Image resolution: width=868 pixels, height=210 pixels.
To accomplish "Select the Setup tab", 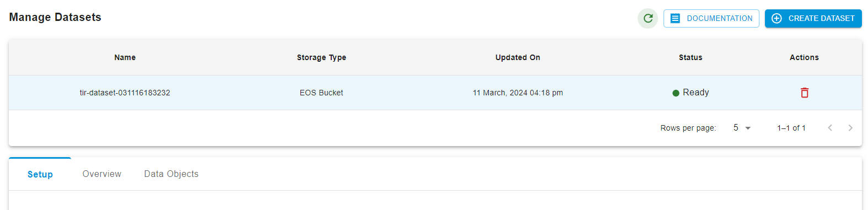I will click(x=40, y=174).
